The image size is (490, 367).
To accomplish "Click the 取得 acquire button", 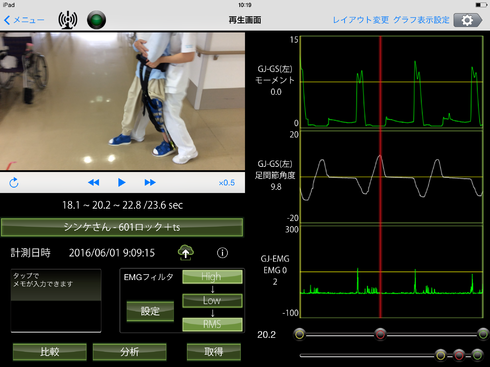I will coord(214,352).
